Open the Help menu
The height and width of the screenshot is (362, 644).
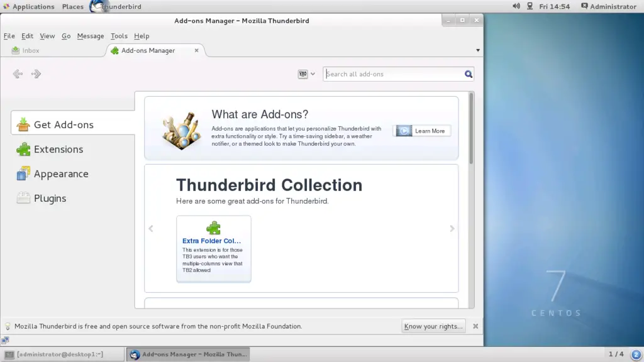[x=142, y=36]
